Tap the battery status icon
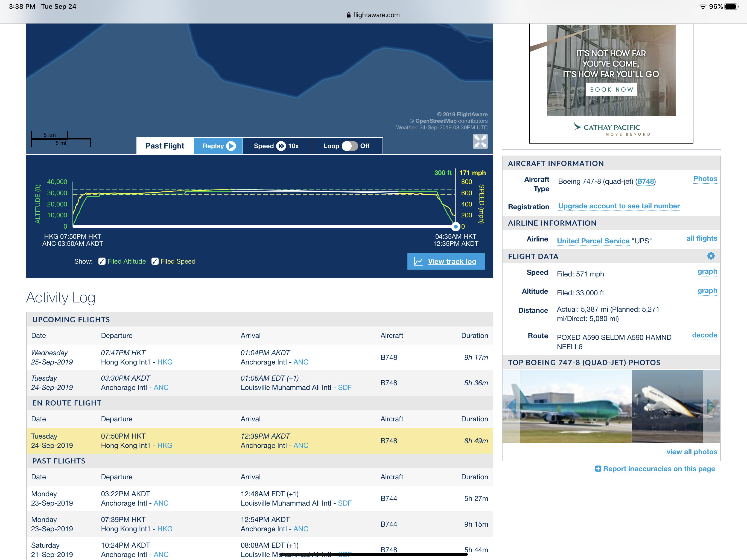This screenshot has width=747, height=560. pos(731,7)
